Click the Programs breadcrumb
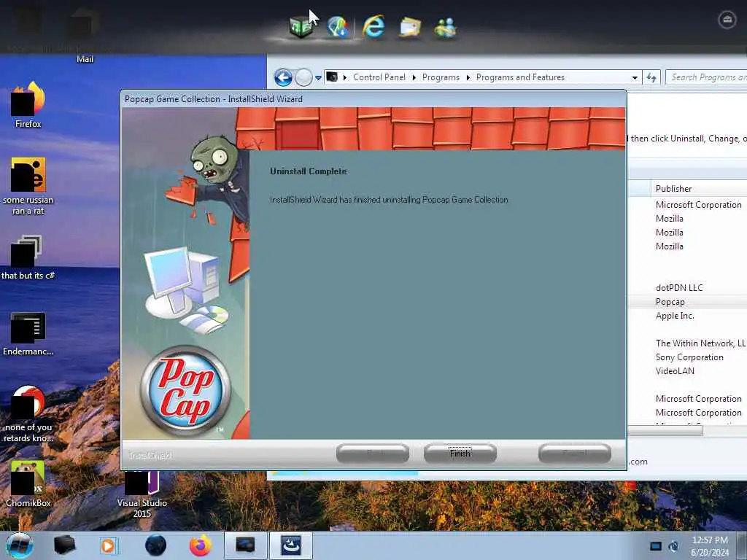The width and height of the screenshot is (747, 560). coord(441,77)
